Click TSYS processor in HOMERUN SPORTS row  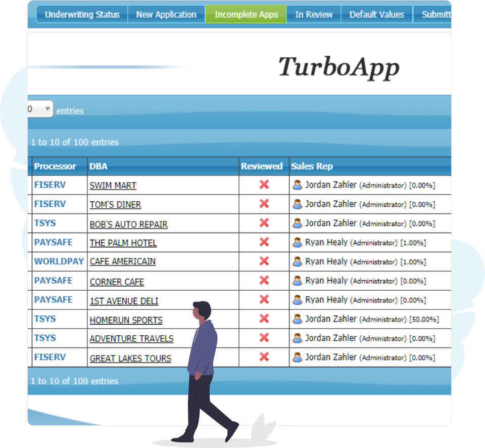tap(45, 319)
